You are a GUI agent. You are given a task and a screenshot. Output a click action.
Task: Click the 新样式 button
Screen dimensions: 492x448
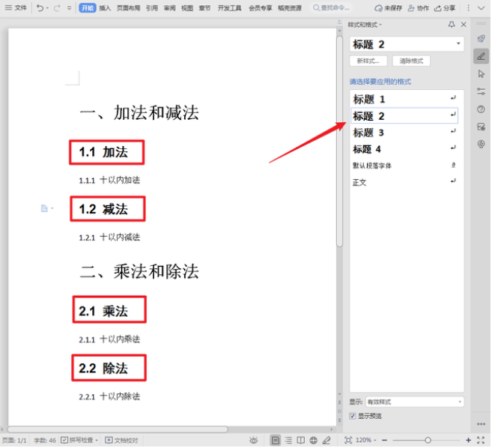tap(368, 61)
